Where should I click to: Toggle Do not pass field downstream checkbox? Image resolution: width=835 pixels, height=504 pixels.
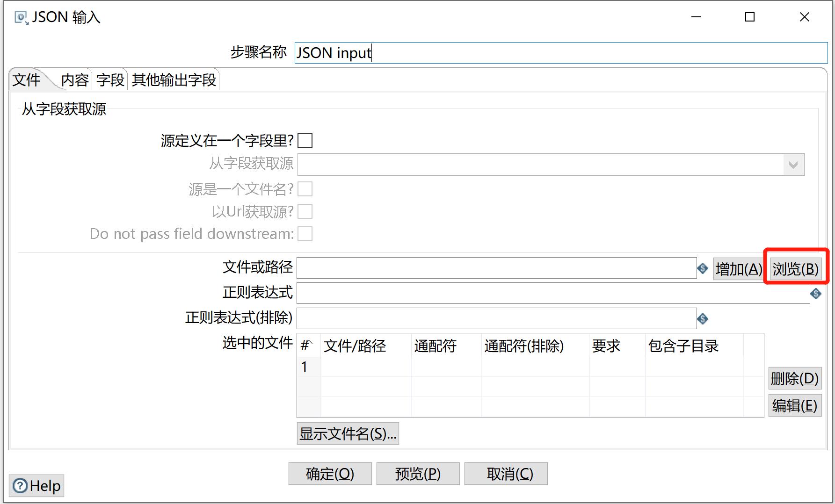(x=305, y=234)
